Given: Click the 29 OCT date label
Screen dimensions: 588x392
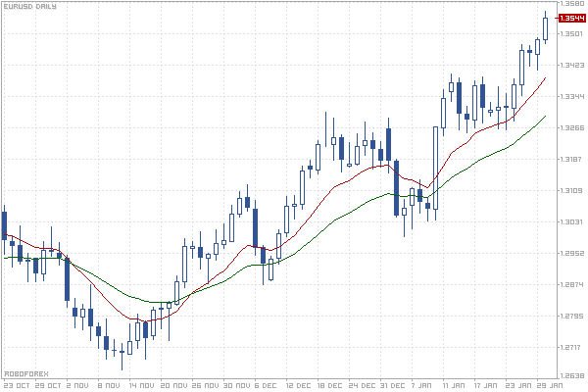Looking at the screenshot, I should pos(48,385).
